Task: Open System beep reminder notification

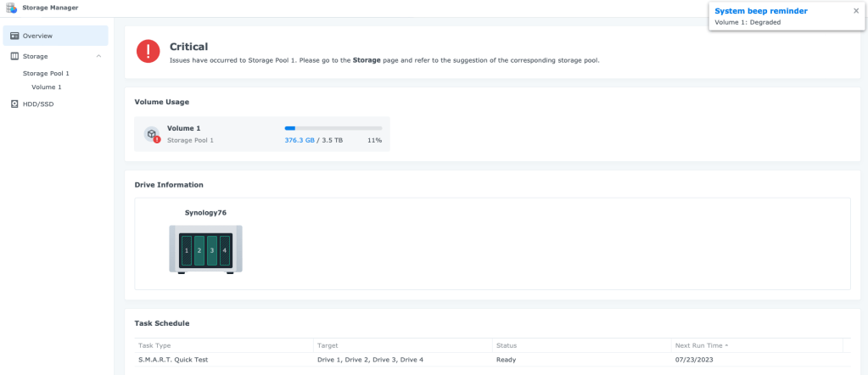Action: pyautogui.click(x=761, y=11)
